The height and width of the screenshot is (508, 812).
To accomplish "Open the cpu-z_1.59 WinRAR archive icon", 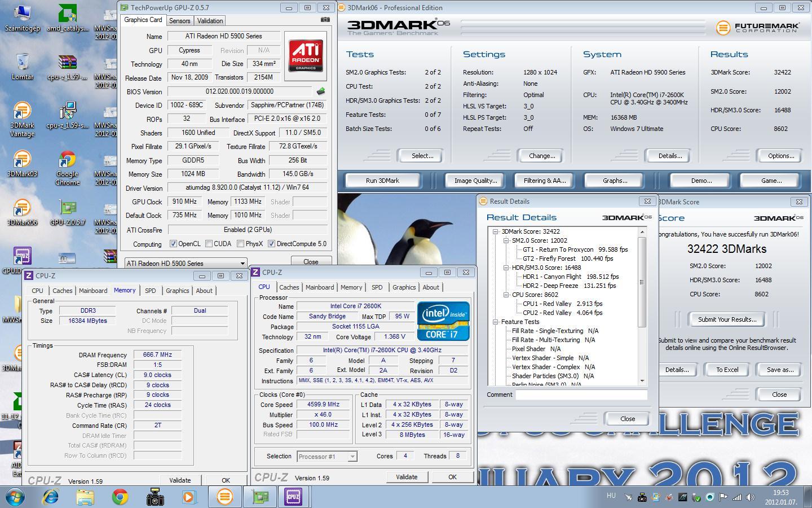I will click(x=68, y=67).
